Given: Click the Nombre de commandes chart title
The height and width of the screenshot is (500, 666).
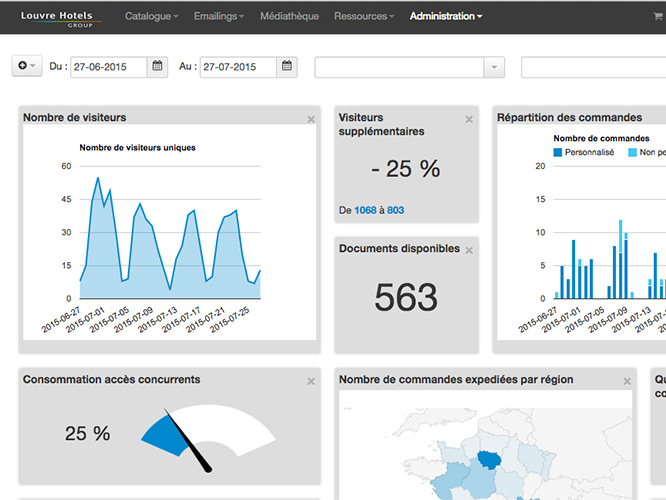Looking at the screenshot, I should (601, 138).
